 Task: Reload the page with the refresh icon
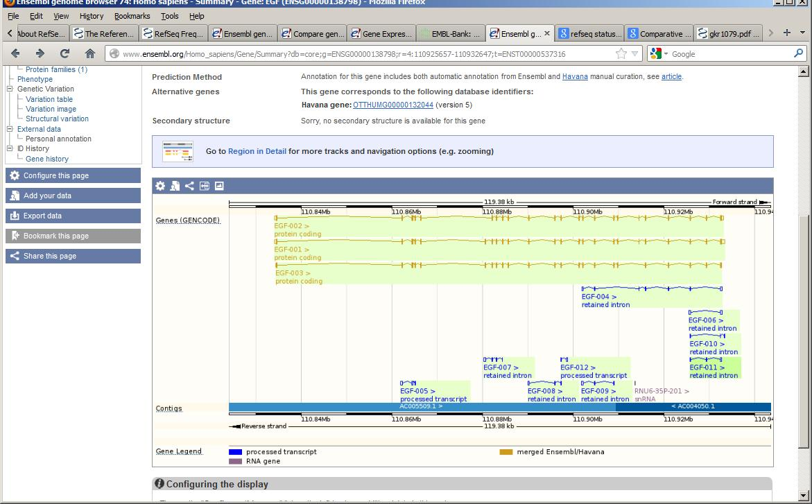point(64,53)
